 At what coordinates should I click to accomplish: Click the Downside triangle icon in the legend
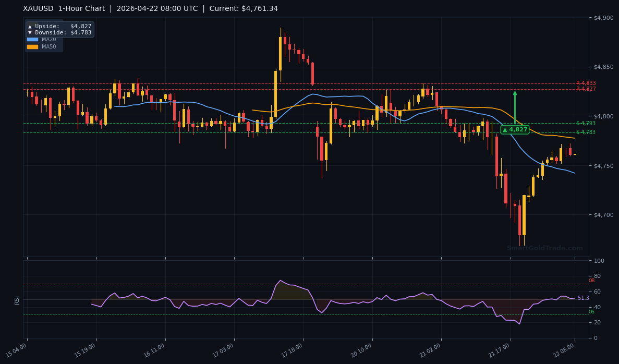pos(30,32)
